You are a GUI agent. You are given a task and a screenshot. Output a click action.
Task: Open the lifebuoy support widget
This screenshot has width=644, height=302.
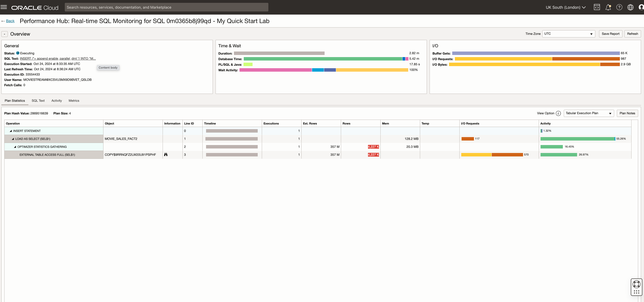636,284
